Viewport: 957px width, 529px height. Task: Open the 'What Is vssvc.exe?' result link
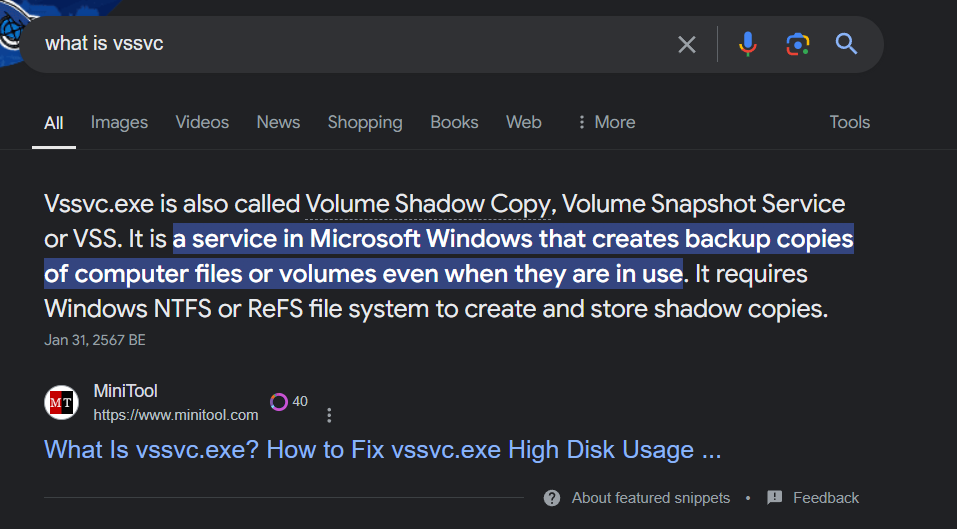[382, 450]
